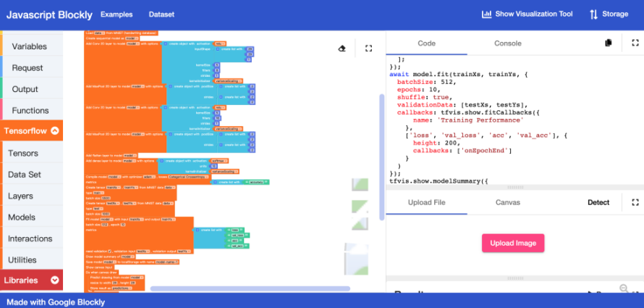This screenshot has height=308, width=644.
Task: Switch to the Console tab
Action: [508, 43]
